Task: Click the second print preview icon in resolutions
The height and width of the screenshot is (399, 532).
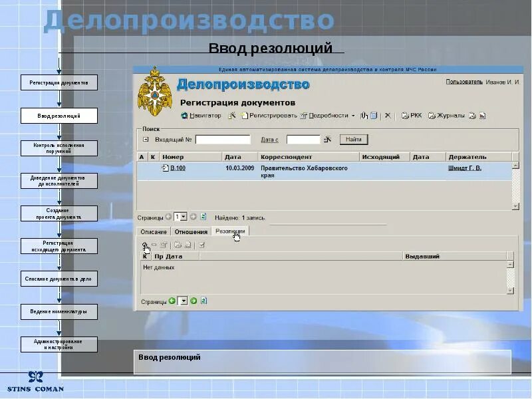Action: (188, 245)
